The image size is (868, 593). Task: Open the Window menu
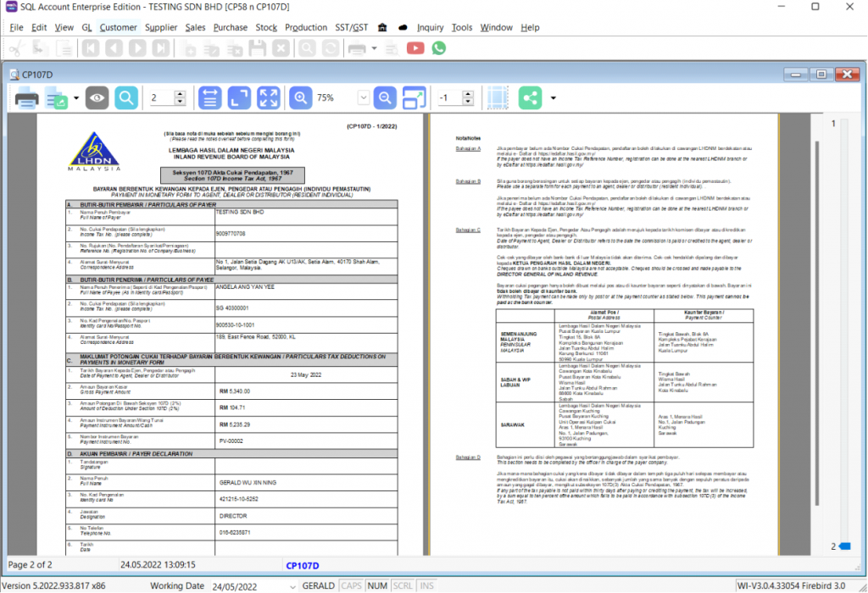pyautogui.click(x=496, y=28)
